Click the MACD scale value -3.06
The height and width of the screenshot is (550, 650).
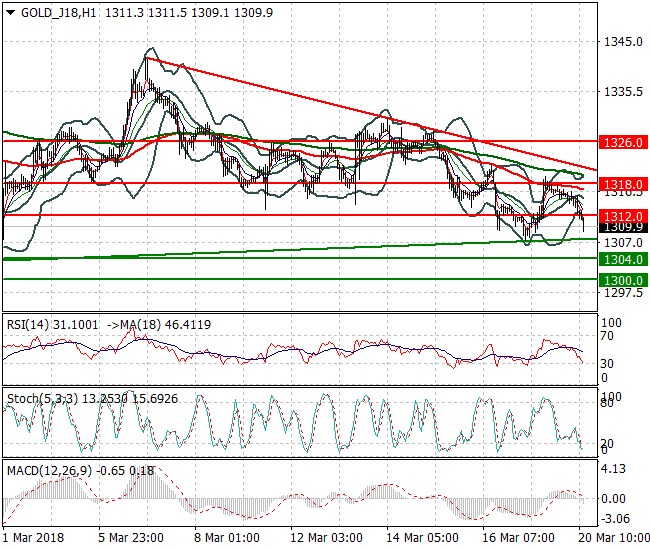(x=615, y=519)
